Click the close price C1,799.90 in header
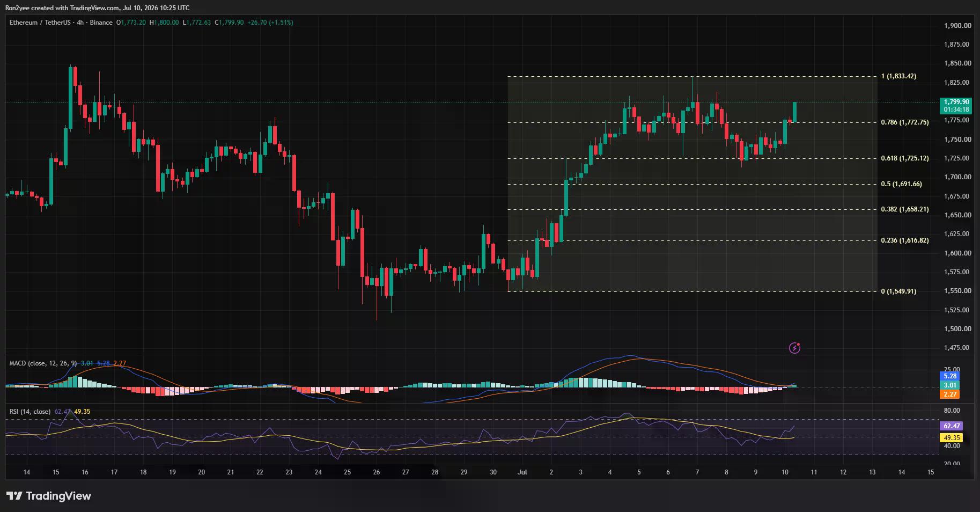This screenshot has width=980, height=512. pyautogui.click(x=229, y=23)
